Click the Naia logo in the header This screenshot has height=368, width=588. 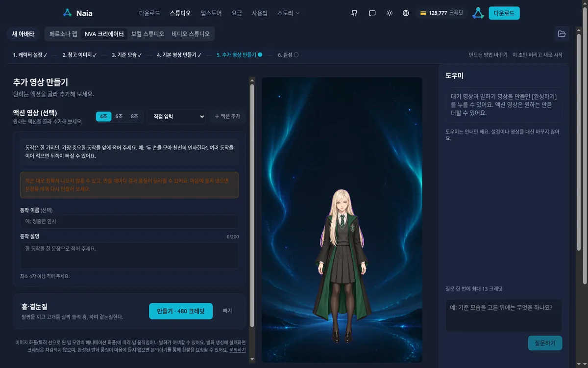point(78,13)
